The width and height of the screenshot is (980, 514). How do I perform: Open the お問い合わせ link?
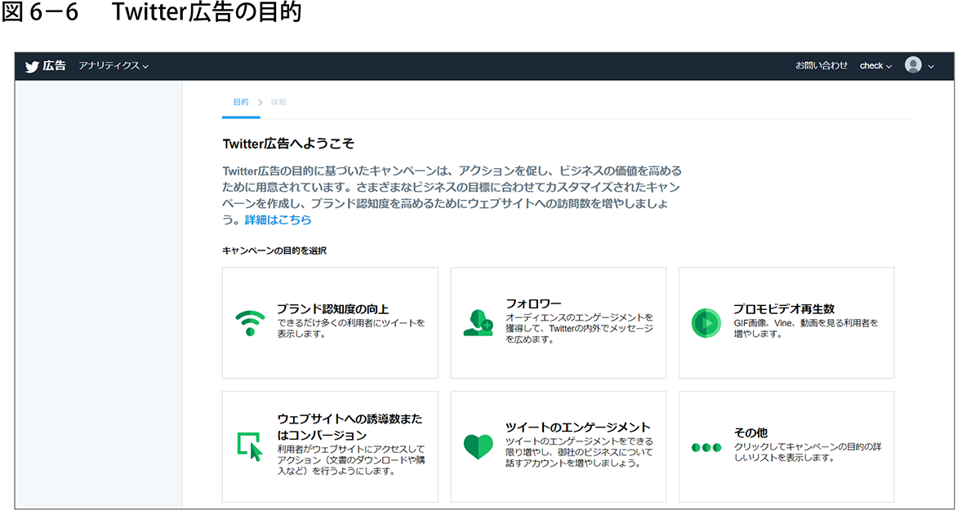[822, 66]
